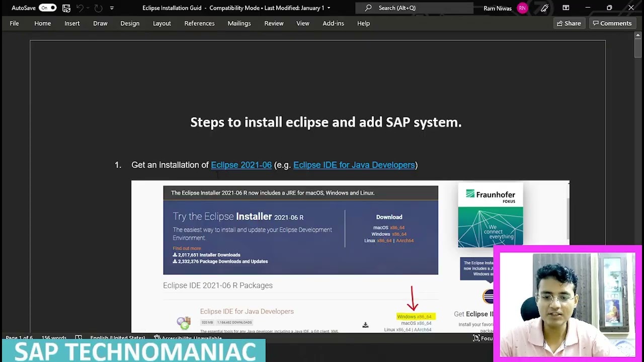Open Customize Quick Access Toolbar dropdown
This screenshot has width=644, height=362.
pyautogui.click(x=112, y=8)
